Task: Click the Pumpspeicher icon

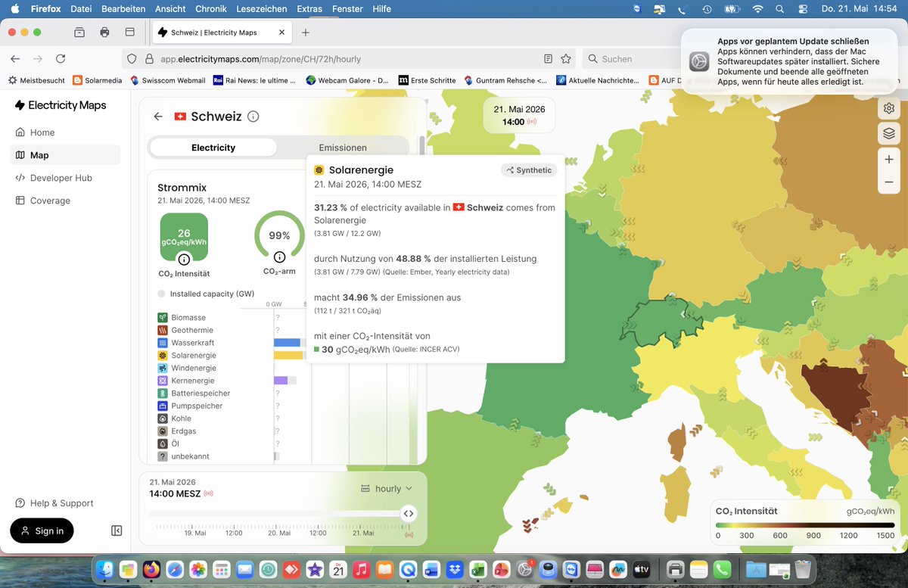Action: pyautogui.click(x=163, y=406)
